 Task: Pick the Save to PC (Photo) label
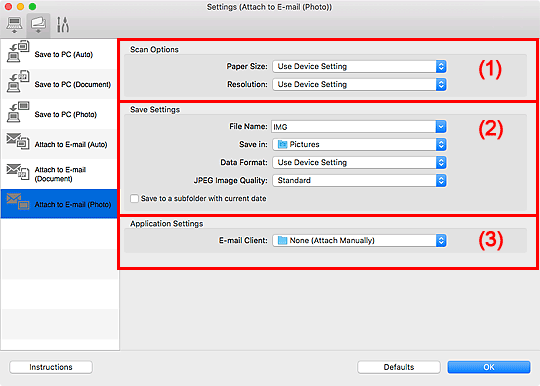click(65, 114)
